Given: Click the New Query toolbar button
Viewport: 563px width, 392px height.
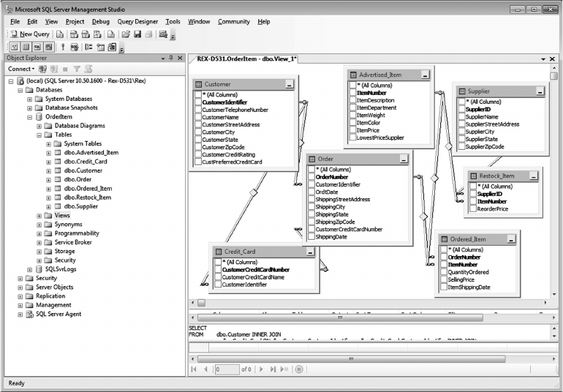Looking at the screenshot, I should click(30, 34).
